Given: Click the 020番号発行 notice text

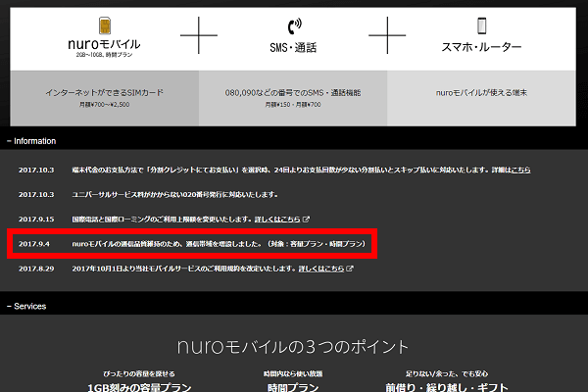Looking at the screenshot, I should click(174, 195).
